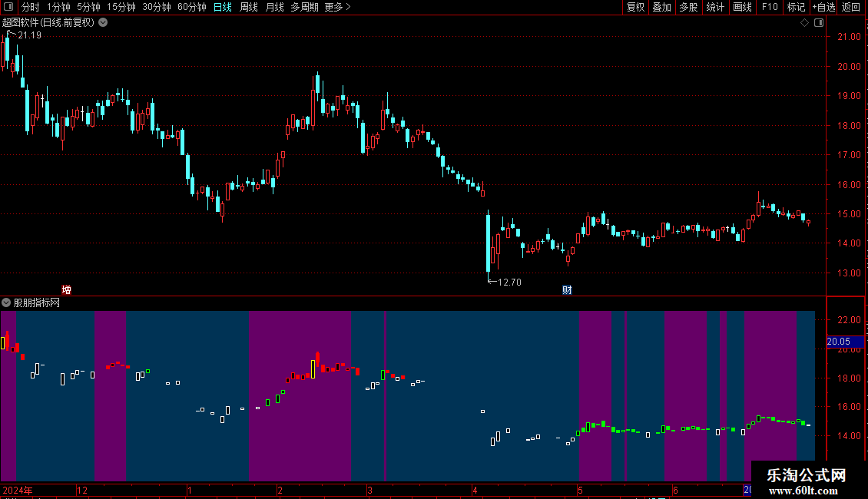868x499 pixels.
Task: Click the 12.70 low price label
Action: [x=509, y=283]
